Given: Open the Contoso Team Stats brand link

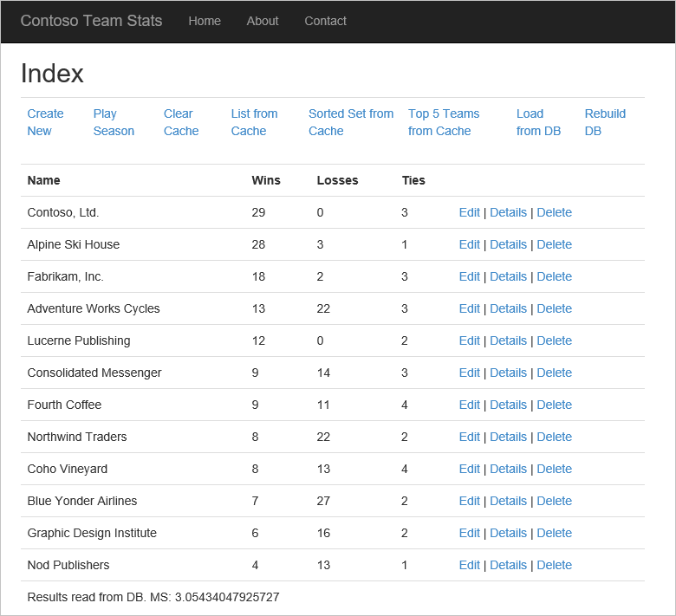Looking at the screenshot, I should click(x=91, y=21).
